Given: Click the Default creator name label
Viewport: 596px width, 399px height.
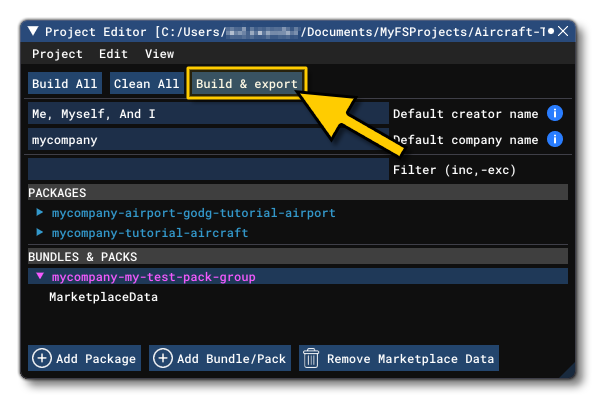Looking at the screenshot, I should coord(466,114).
